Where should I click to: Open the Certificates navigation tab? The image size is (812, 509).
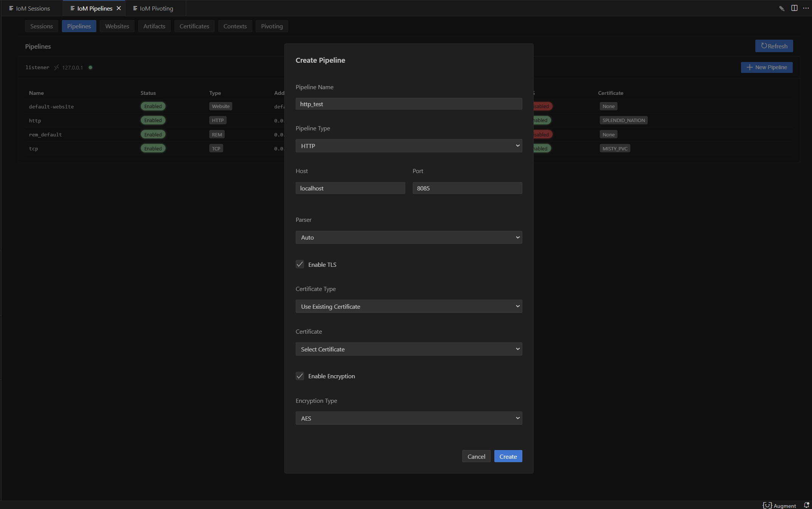pyautogui.click(x=194, y=26)
